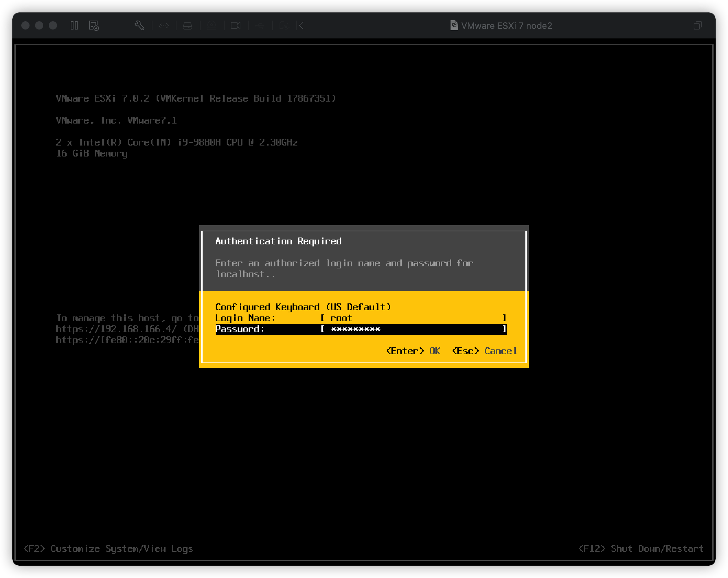Start video capture with the camcorder icon
Screen dimensions: 728x578
point(236,25)
